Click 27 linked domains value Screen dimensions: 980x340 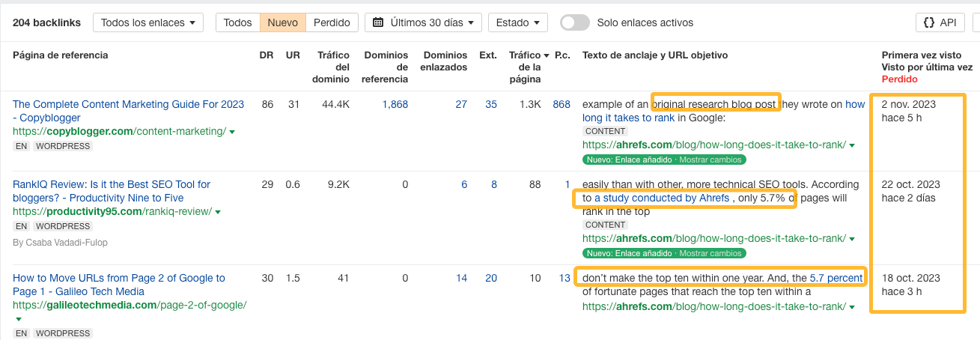click(x=461, y=104)
